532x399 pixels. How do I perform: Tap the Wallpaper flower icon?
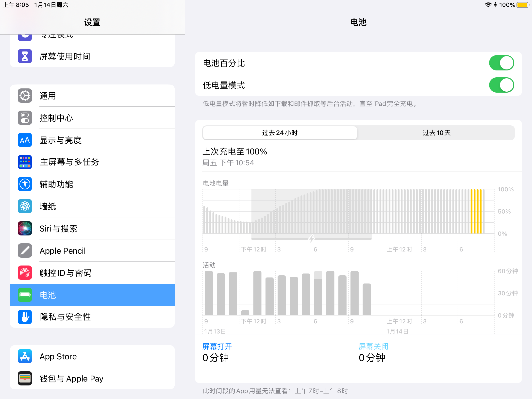[25, 206]
